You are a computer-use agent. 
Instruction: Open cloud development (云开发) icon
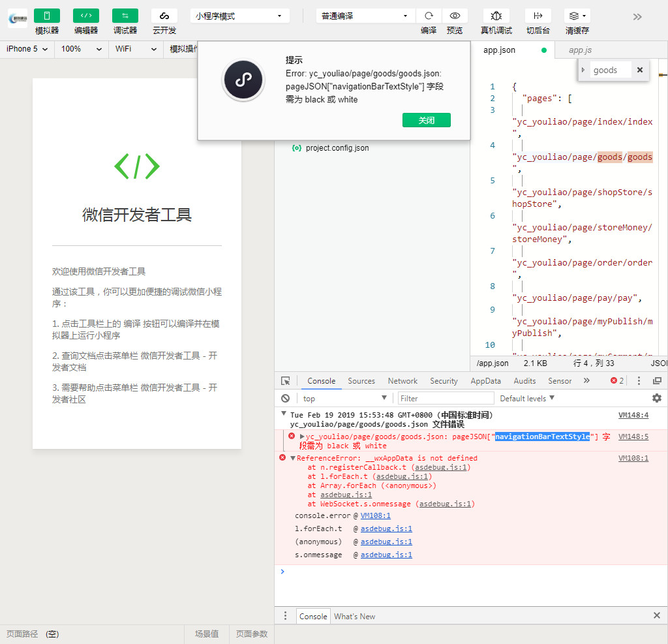164,16
